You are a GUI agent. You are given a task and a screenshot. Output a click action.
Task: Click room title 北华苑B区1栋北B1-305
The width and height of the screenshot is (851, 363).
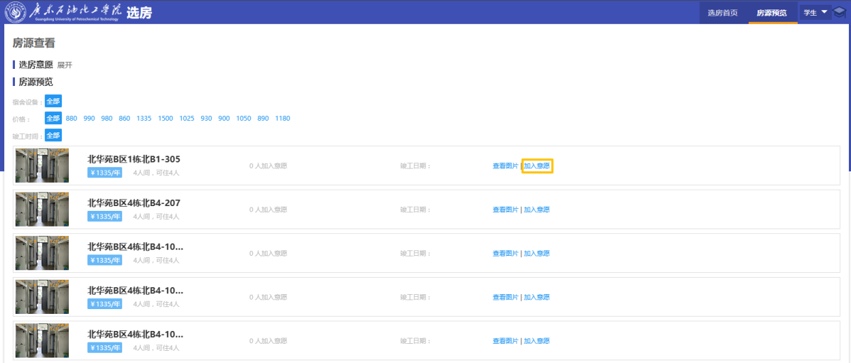tap(134, 159)
